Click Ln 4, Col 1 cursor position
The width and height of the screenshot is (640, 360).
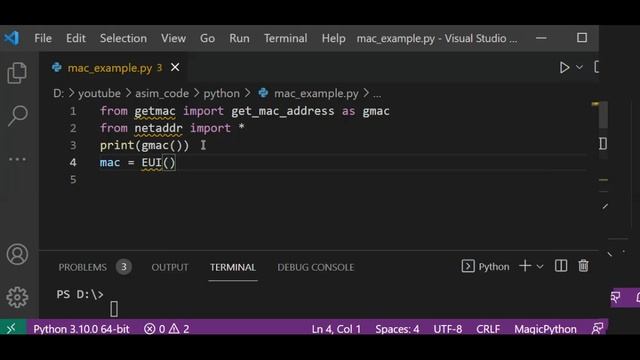[336, 329]
